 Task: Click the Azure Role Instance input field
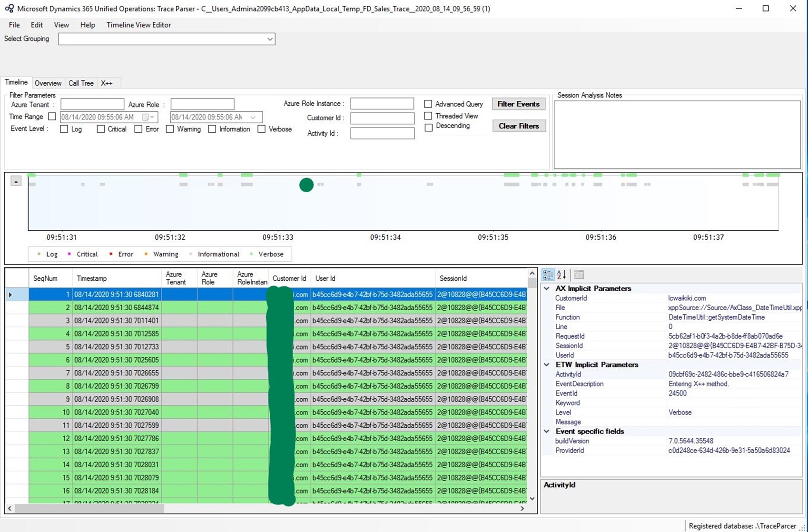(x=382, y=104)
